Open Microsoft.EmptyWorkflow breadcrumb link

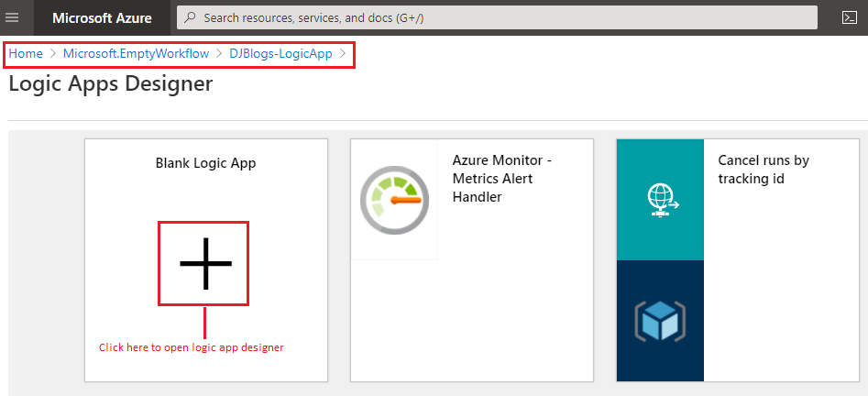(137, 54)
